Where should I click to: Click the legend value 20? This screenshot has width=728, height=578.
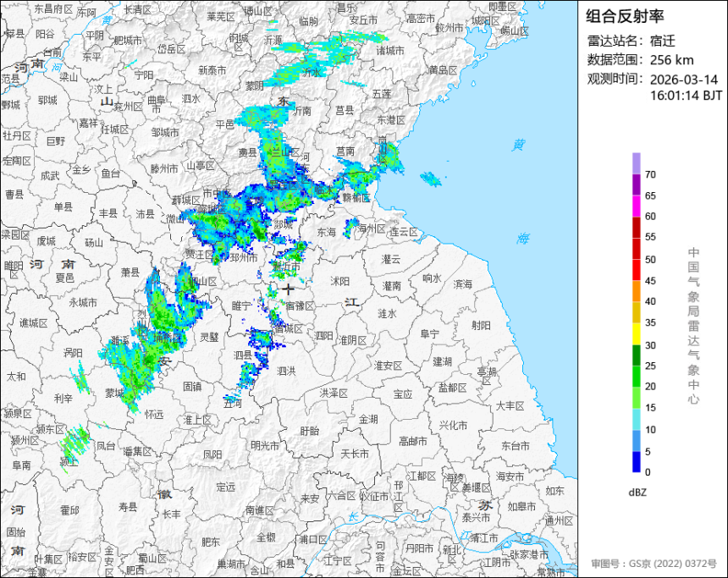click(x=650, y=386)
